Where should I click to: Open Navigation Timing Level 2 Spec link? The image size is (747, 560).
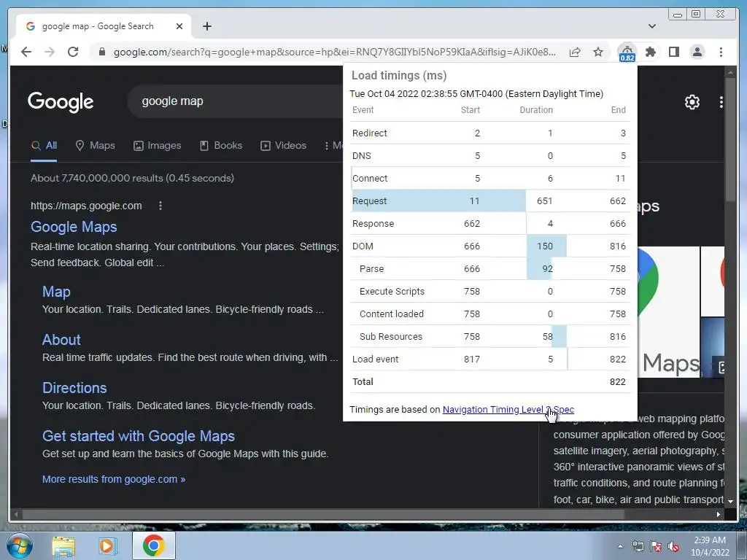[x=508, y=410]
